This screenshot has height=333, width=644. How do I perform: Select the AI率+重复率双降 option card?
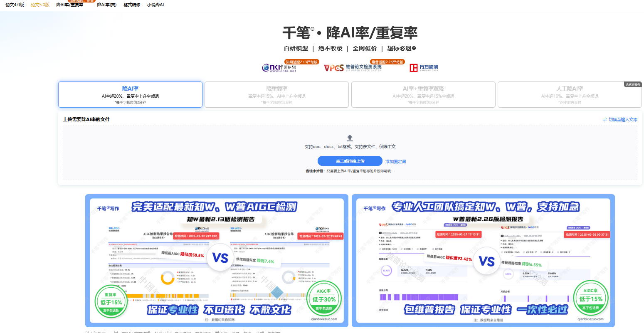click(x=423, y=95)
